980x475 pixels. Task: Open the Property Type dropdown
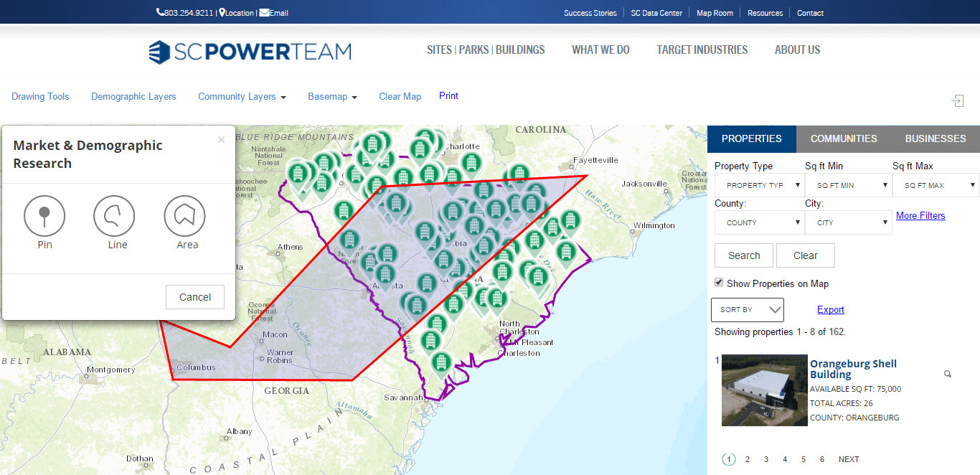point(759,185)
